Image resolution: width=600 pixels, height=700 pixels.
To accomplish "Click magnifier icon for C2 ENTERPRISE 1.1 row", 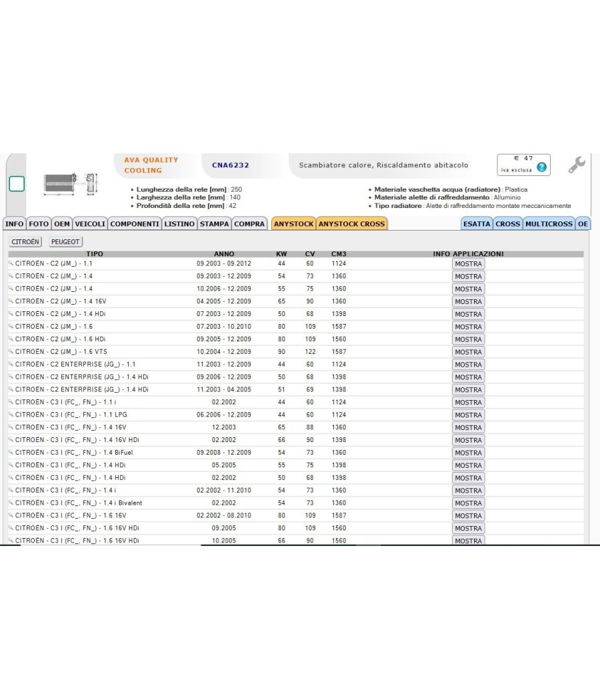I will pos(11,364).
